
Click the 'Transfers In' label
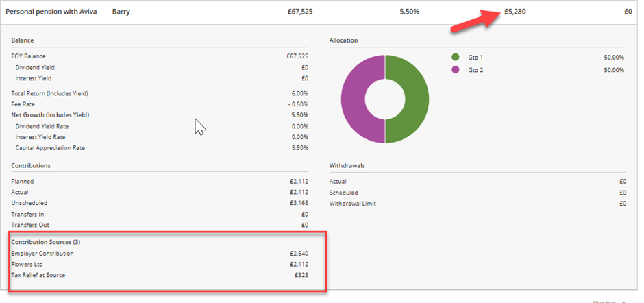pyautogui.click(x=27, y=214)
